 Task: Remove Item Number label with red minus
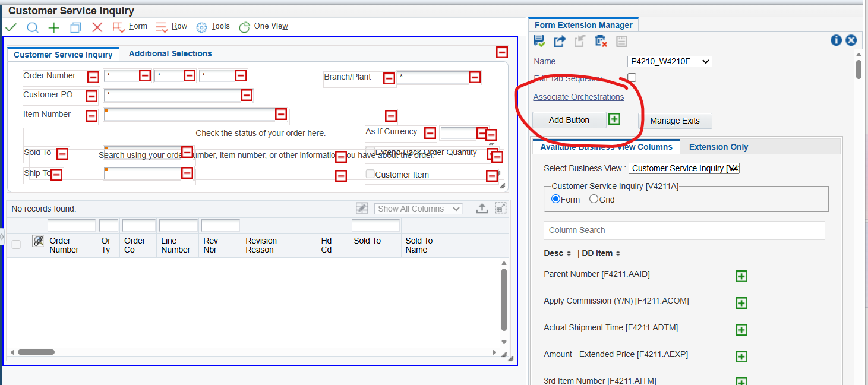click(91, 116)
